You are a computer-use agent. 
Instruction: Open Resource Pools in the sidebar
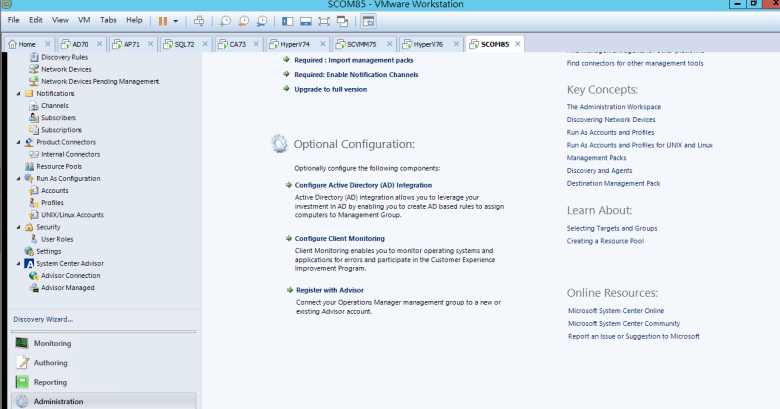click(x=57, y=165)
